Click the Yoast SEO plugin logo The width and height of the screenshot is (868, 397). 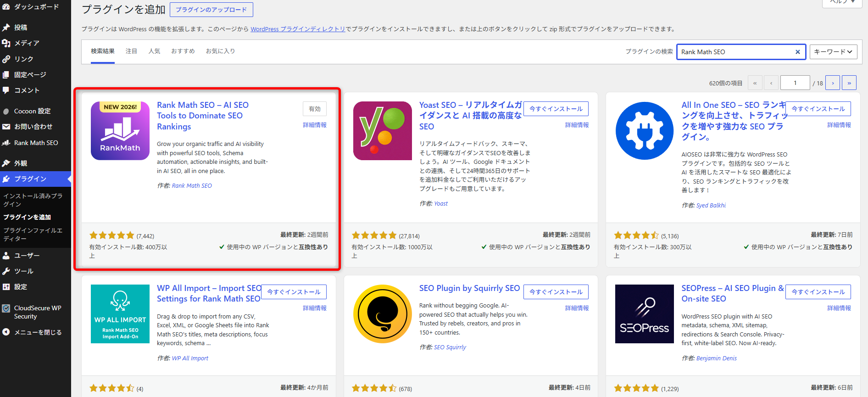pyautogui.click(x=383, y=131)
